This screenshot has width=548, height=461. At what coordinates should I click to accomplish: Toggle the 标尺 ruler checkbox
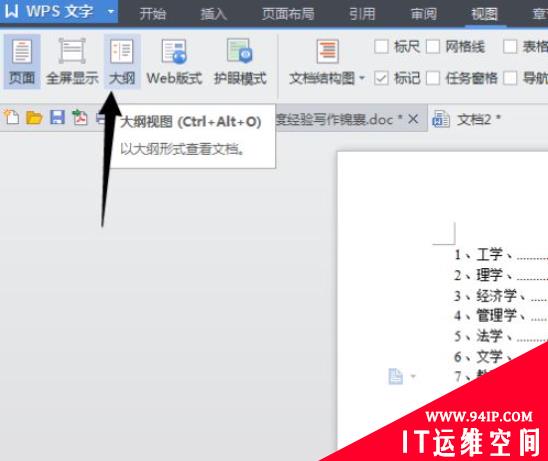pyautogui.click(x=381, y=46)
